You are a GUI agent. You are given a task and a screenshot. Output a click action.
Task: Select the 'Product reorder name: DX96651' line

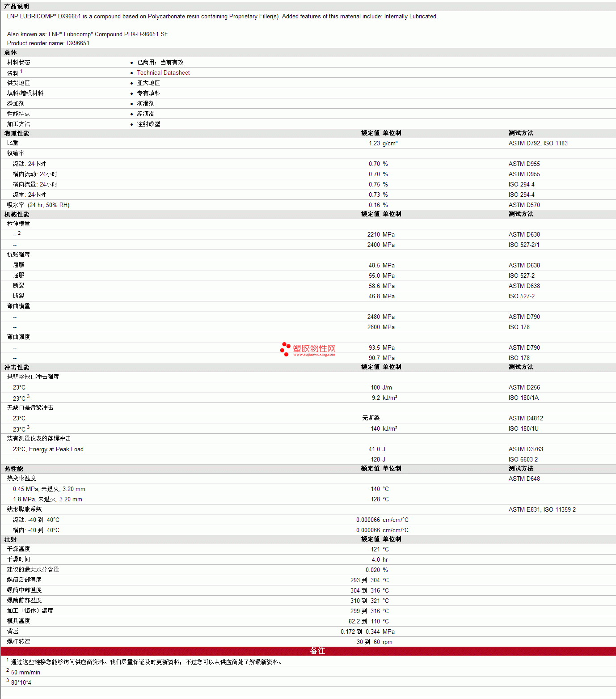[48, 43]
